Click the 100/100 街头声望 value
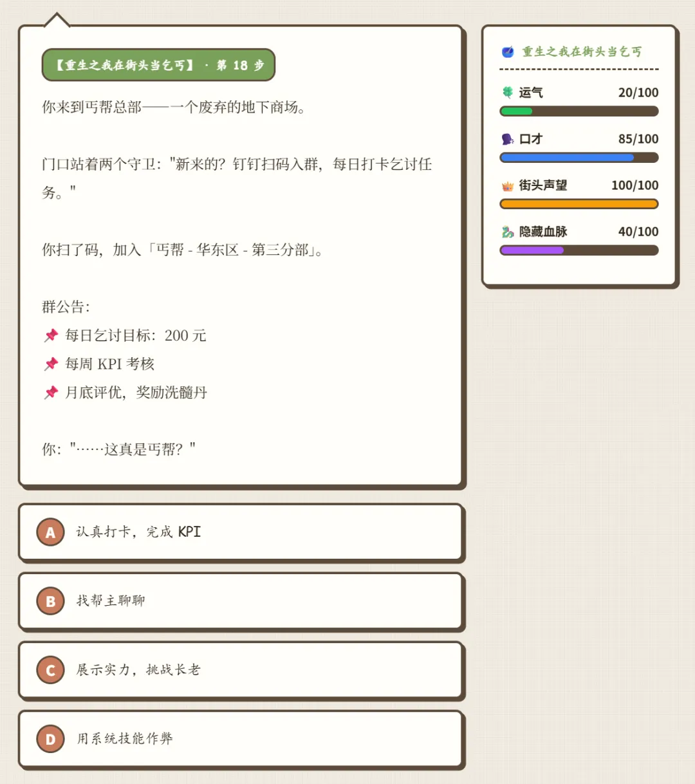 (635, 185)
